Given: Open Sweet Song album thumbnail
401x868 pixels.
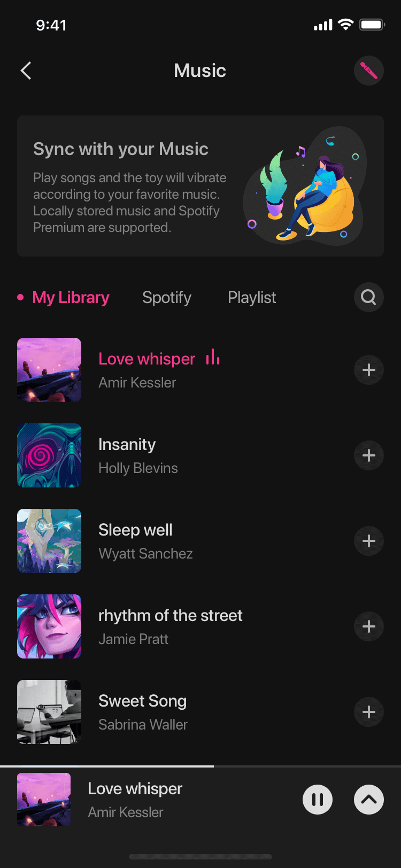Looking at the screenshot, I should pyautogui.click(x=49, y=712).
